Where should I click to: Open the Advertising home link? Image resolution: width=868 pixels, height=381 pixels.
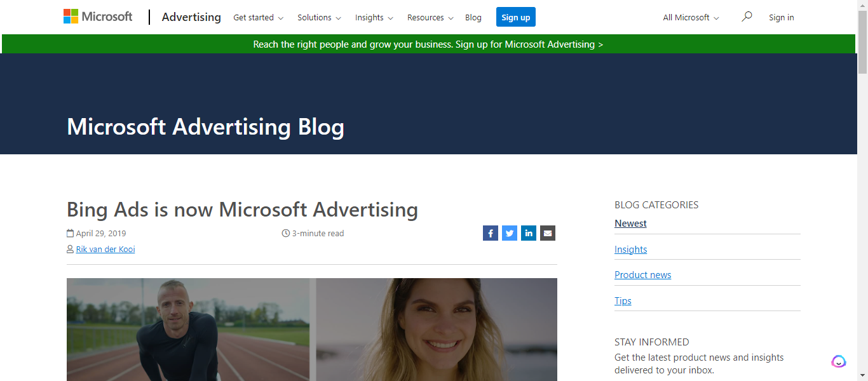(x=191, y=17)
